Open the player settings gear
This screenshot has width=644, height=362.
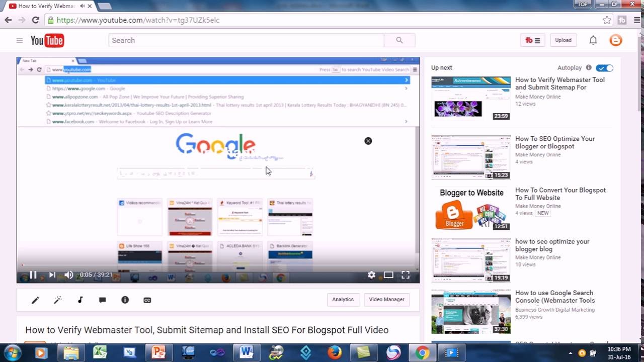pos(371,275)
